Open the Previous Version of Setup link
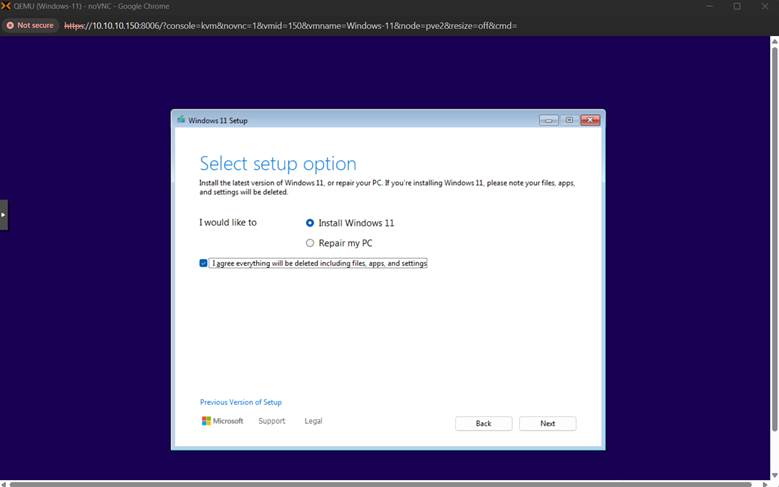779x487 pixels. [241, 402]
